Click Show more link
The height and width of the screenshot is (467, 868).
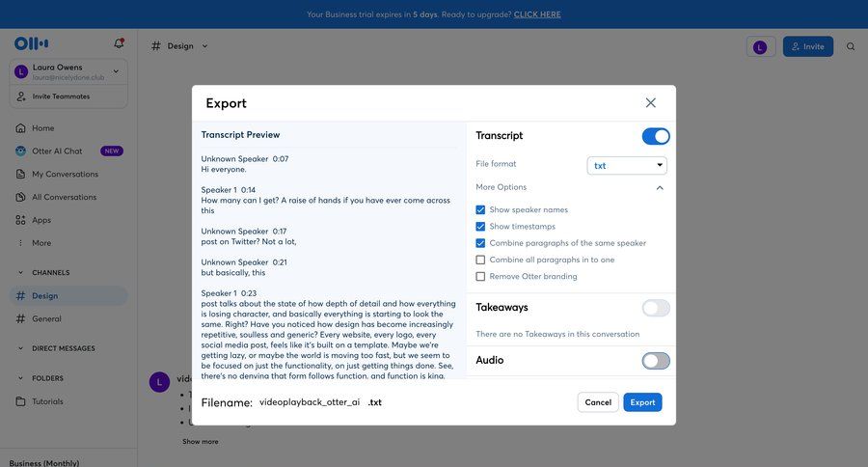(201, 442)
